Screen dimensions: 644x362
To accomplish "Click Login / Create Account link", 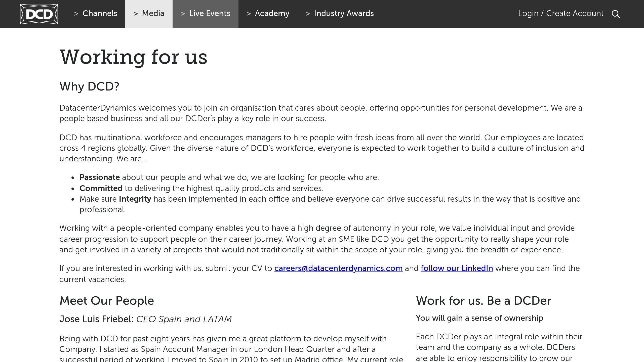I will (x=561, y=14).
